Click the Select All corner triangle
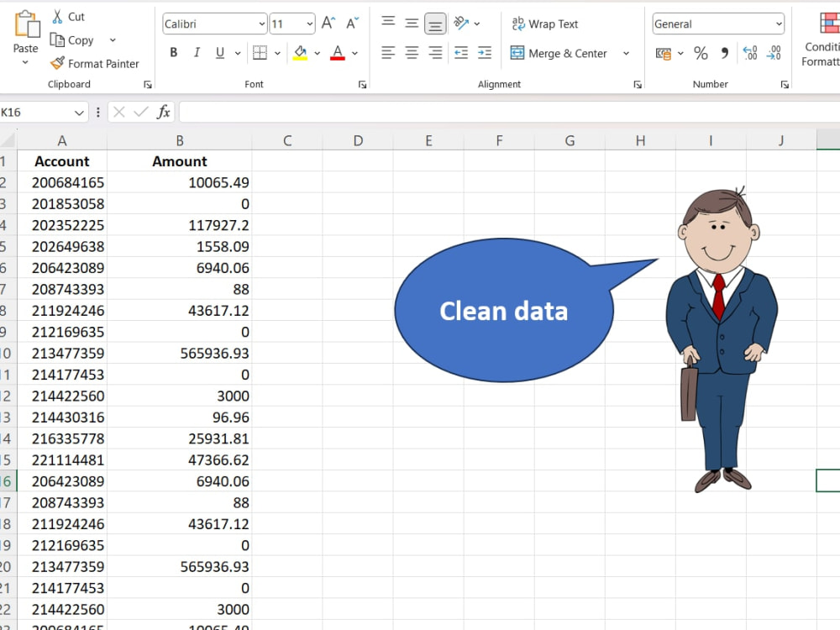The height and width of the screenshot is (630, 840). pos(8,140)
